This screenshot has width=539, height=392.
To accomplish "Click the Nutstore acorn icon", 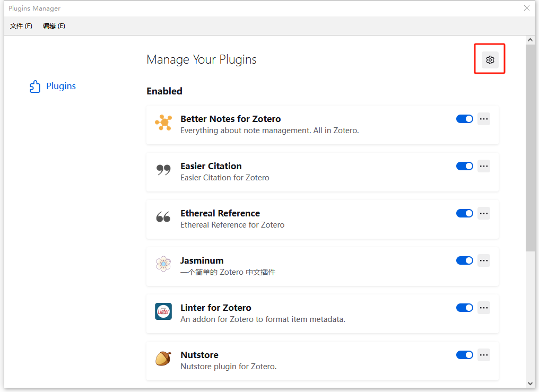I will pos(163,359).
